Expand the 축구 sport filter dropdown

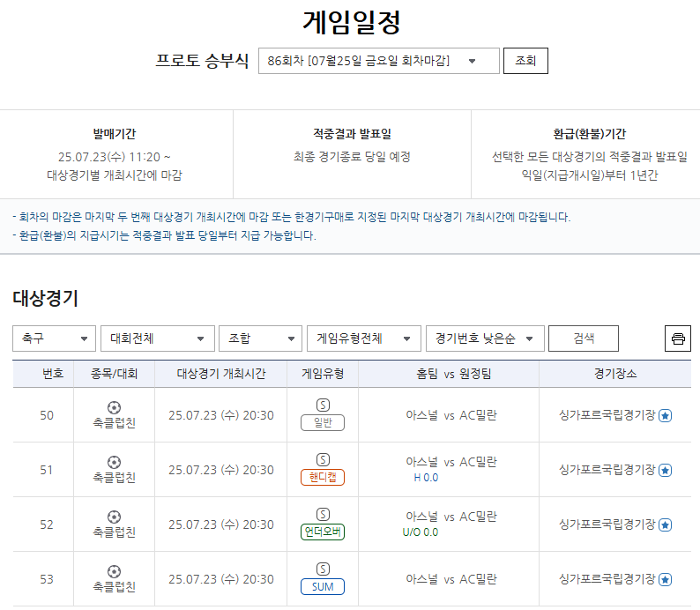54,338
